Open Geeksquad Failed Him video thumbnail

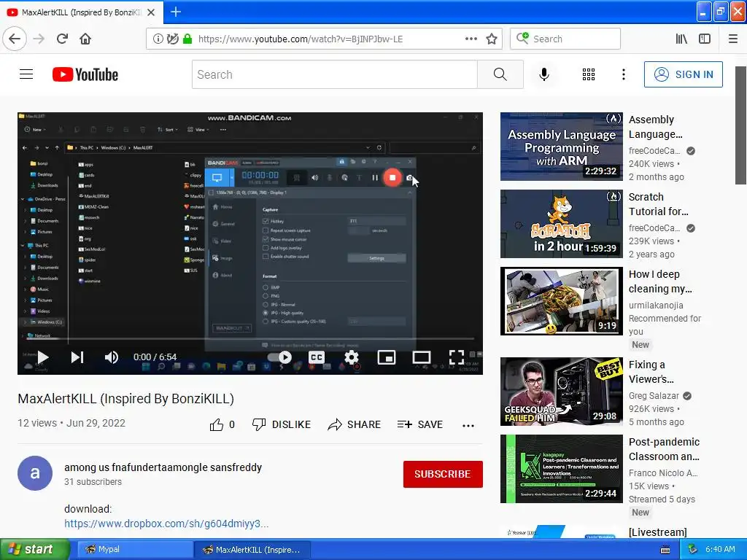click(561, 392)
